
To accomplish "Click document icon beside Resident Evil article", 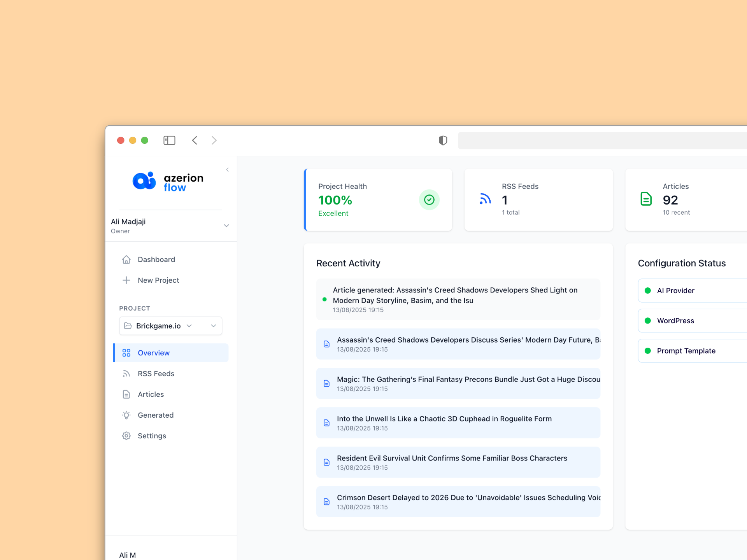I will pos(327,462).
